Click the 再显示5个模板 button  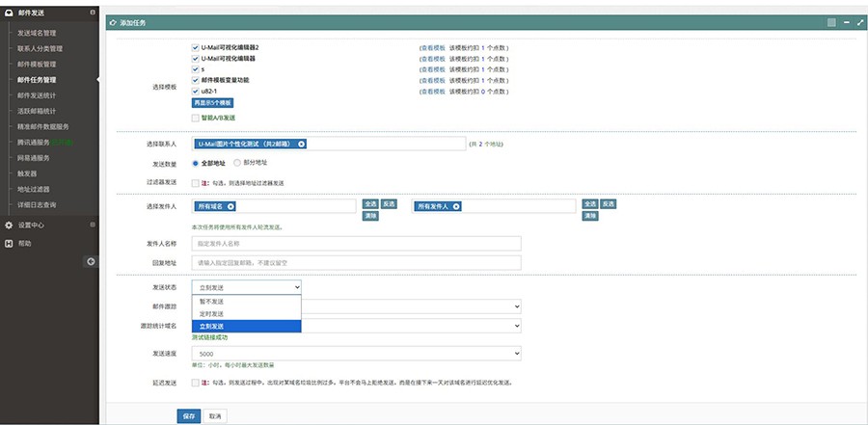[212, 103]
